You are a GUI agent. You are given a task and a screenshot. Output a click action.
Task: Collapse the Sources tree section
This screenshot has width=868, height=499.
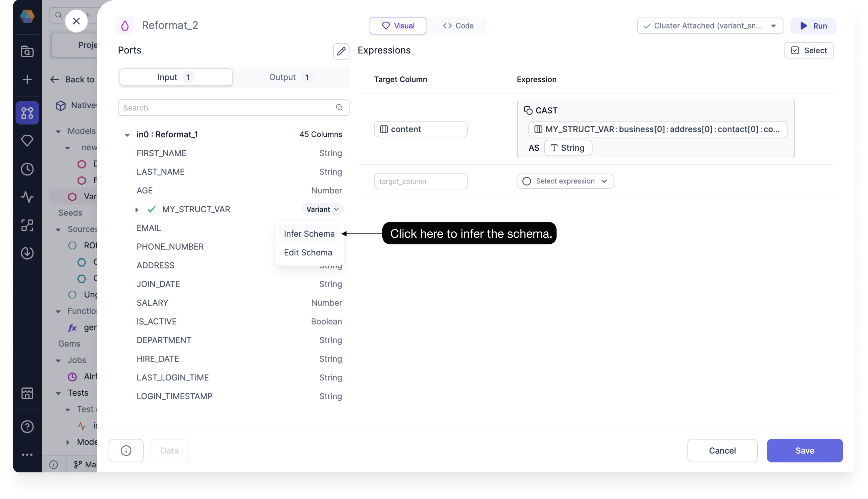[58, 229]
